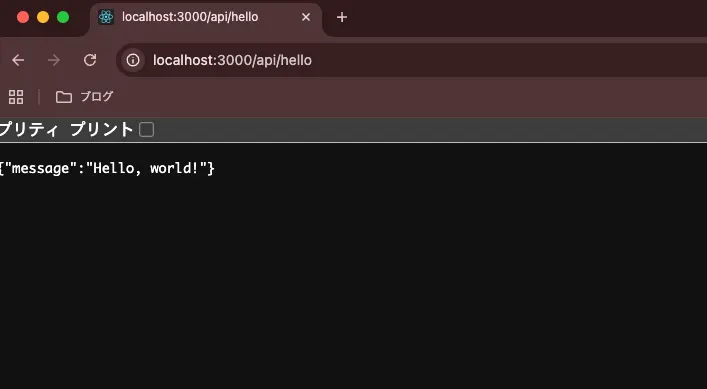
Task: Click the プリティ プリント label text
Action: 66,130
